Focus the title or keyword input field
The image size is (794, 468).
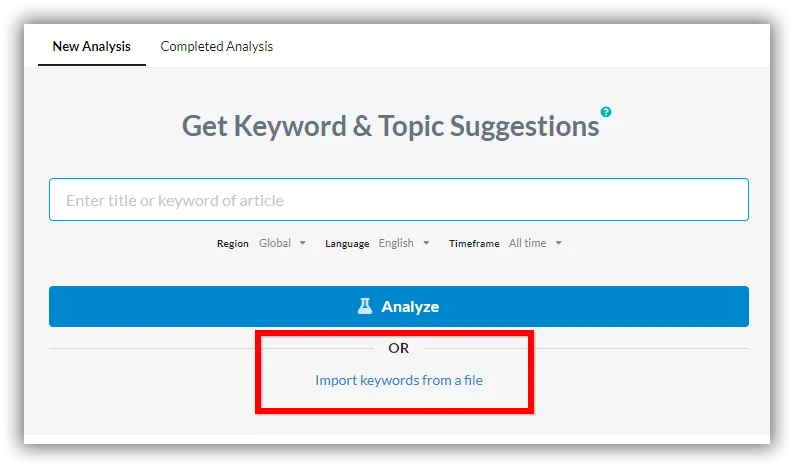[399, 200]
